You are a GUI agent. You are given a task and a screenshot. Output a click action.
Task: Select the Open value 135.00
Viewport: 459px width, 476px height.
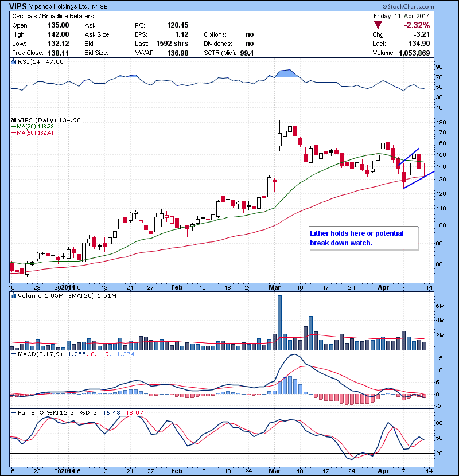[59, 25]
